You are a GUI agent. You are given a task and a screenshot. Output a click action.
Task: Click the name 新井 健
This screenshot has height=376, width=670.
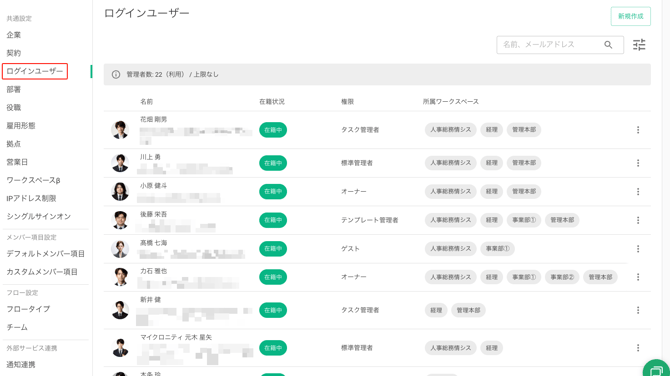150,300
